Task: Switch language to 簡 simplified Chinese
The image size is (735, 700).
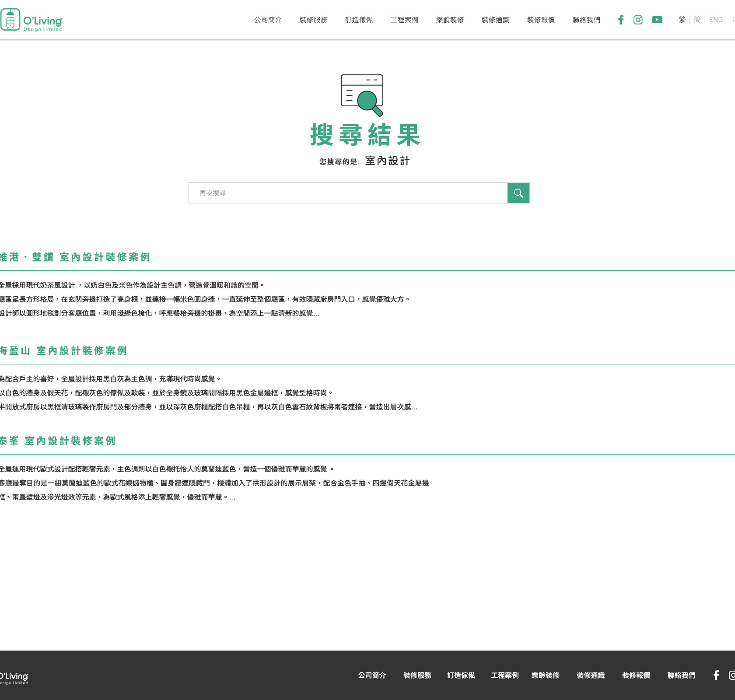Action: [x=697, y=20]
